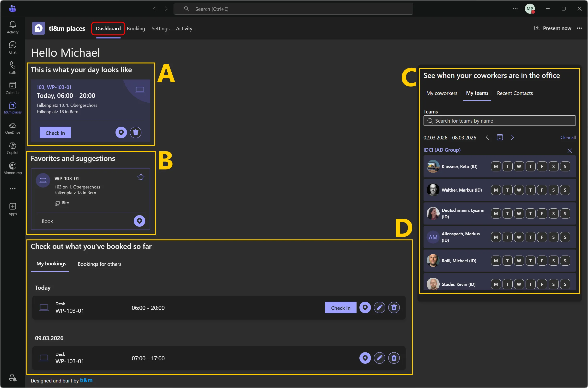Show more apps via sidebar ellipsis
This screenshot has width=588, height=388.
click(x=13, y=189)
